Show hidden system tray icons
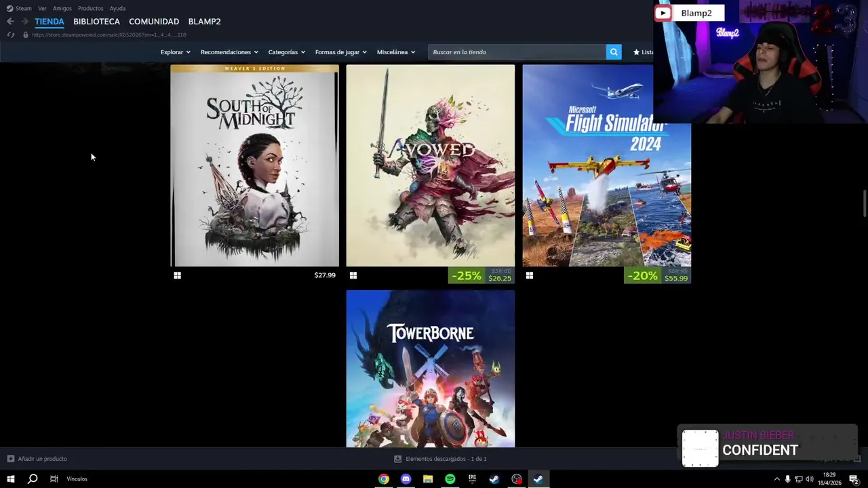Viewport: 868px width, 488px height. click(777, 479)
